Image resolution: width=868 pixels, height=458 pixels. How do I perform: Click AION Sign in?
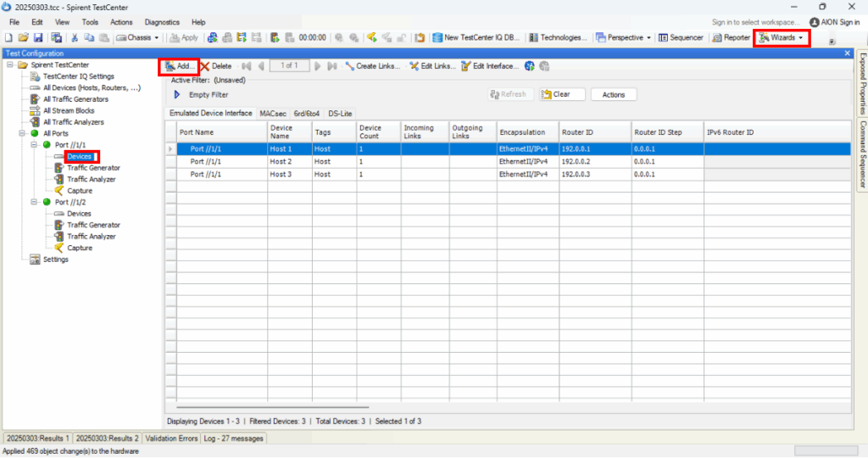[x=834, y=22]
